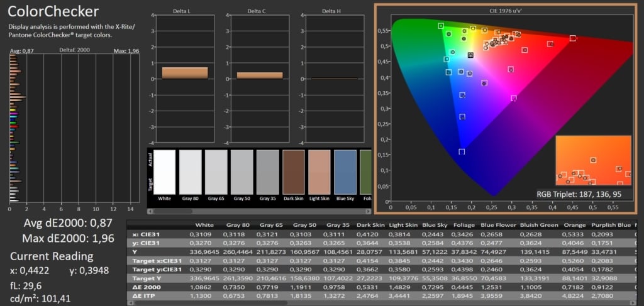Click the Gray 65 swatch
This screenshot has width=644, height=306.
coord(216,172)
